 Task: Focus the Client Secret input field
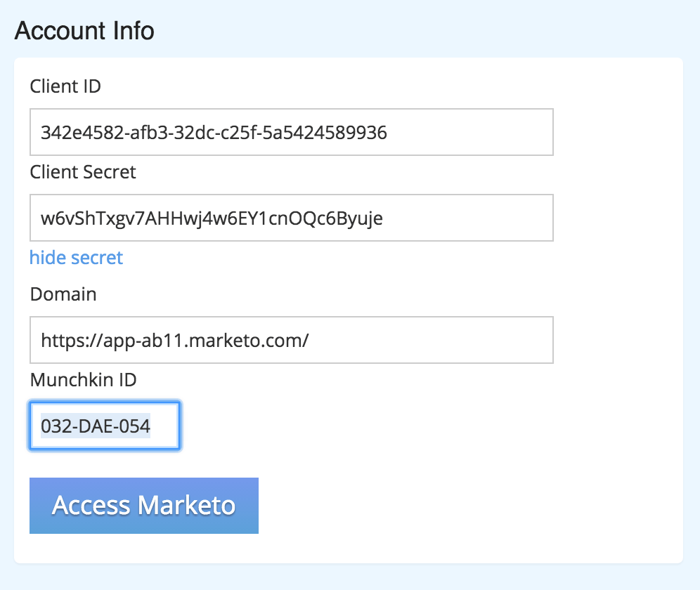tap(292, 218)
